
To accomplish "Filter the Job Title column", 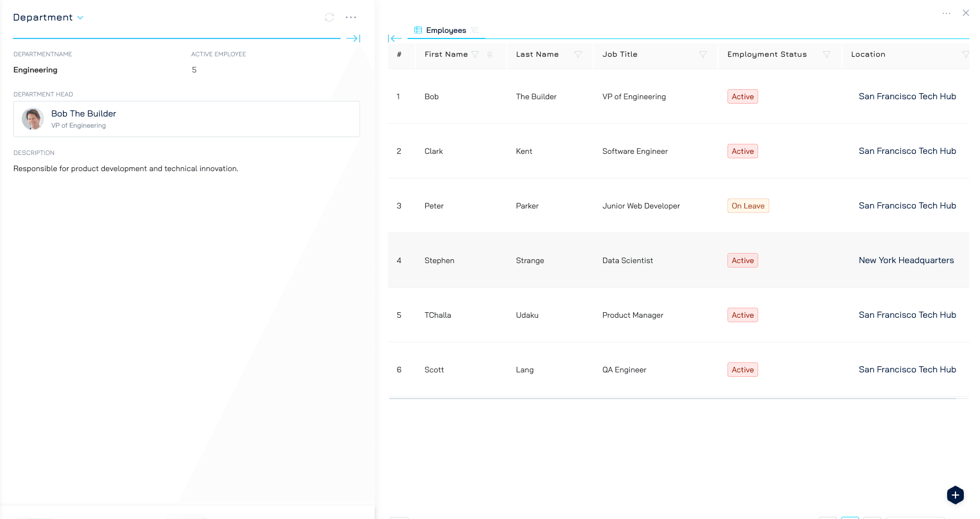I will click(x=703, y=55).
